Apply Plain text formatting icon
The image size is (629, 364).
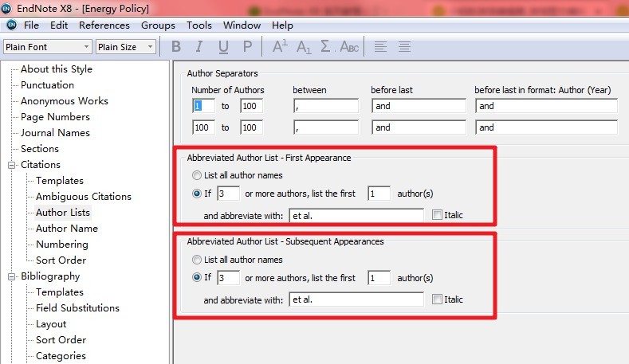click(247, 47)
